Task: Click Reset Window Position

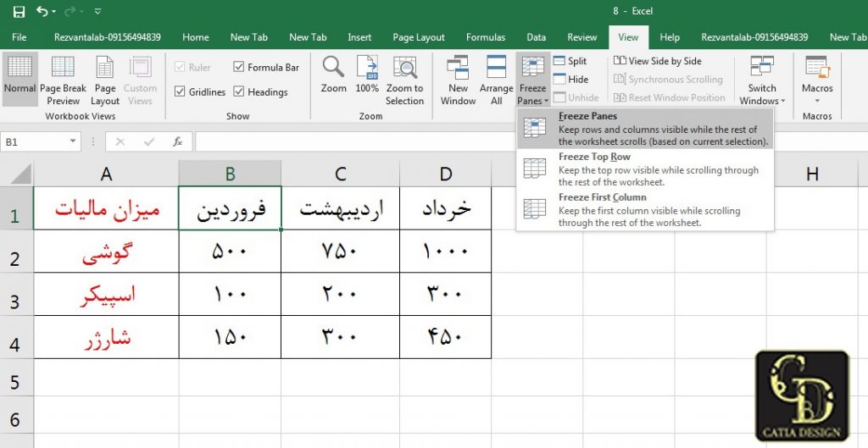Action: click(670, 97)
